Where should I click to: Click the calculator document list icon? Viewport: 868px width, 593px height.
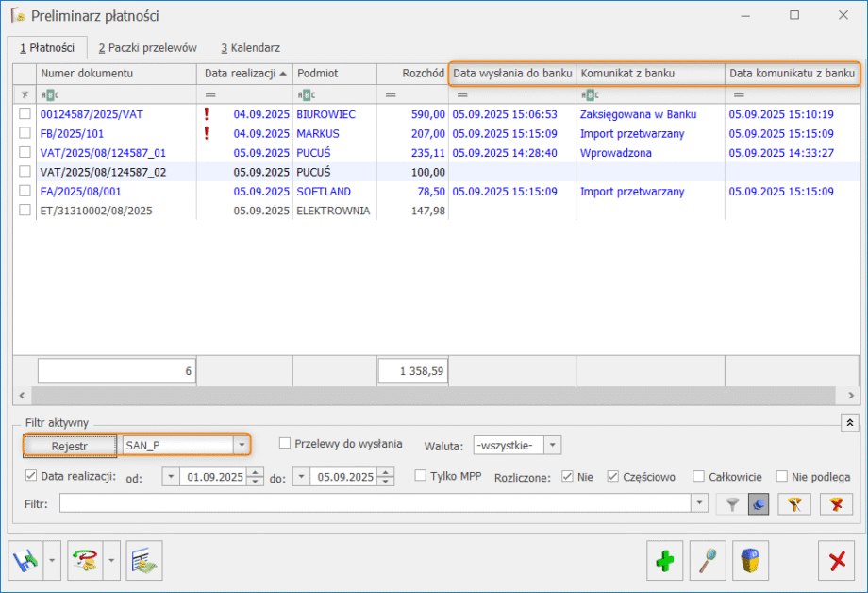click(144, 561)
